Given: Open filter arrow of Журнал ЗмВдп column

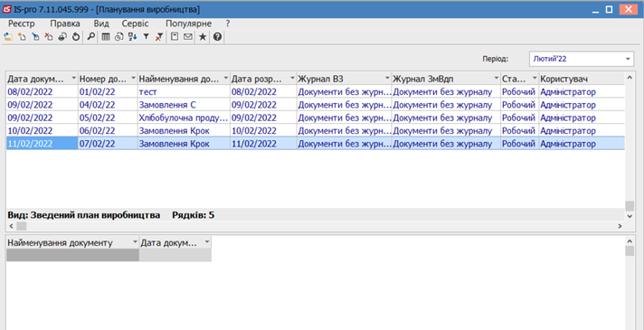Looking at the screenshot, I should (x=497, y=78).
